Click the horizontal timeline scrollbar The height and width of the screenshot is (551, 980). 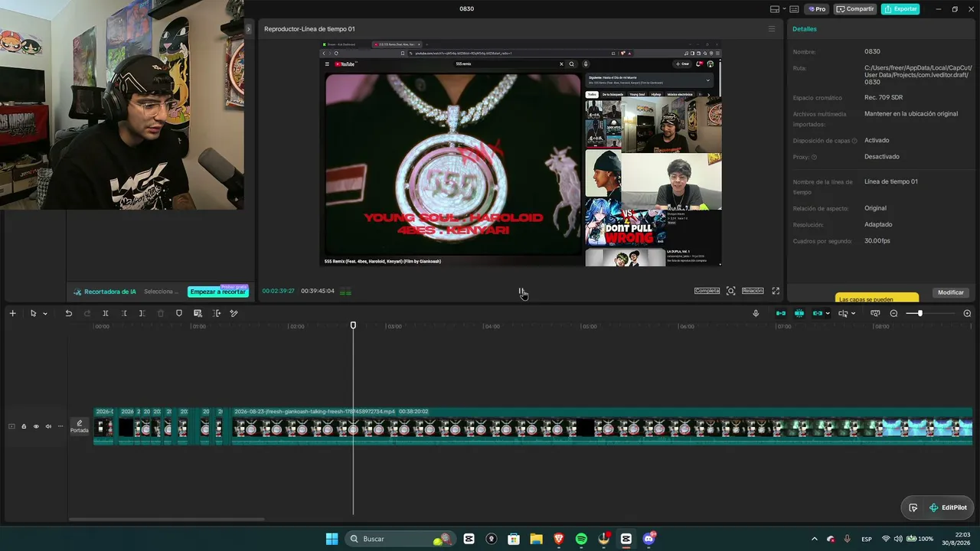point(166,520)
